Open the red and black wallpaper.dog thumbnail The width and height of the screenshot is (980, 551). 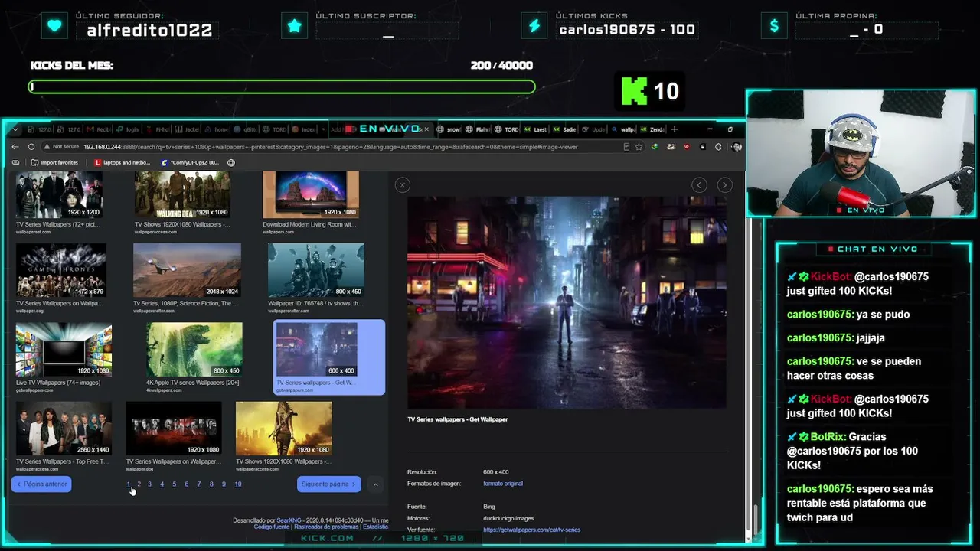coord(174,429)
